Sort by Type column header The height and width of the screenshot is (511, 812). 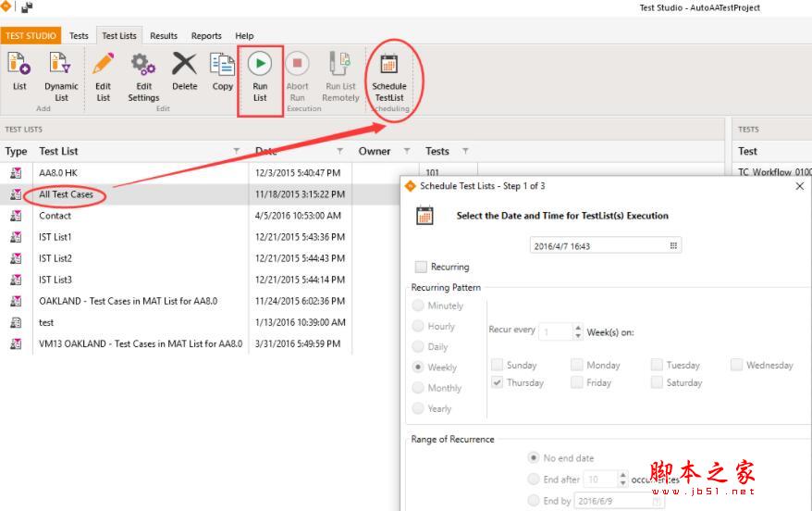(x=16, y=151)
